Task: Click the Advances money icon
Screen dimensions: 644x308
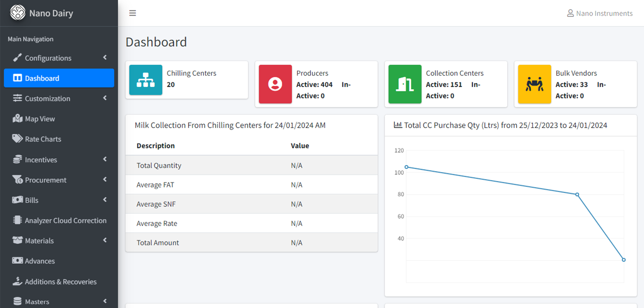Action: point(17,261)
